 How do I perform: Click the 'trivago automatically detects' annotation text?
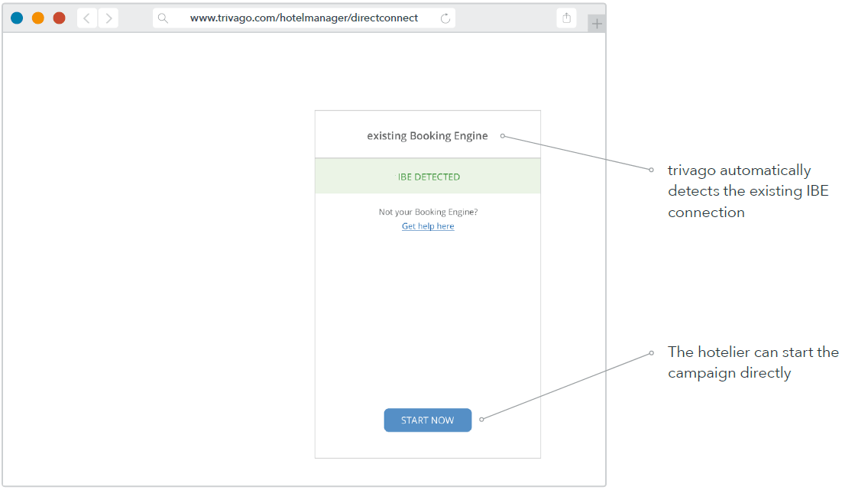coord(748,191)
